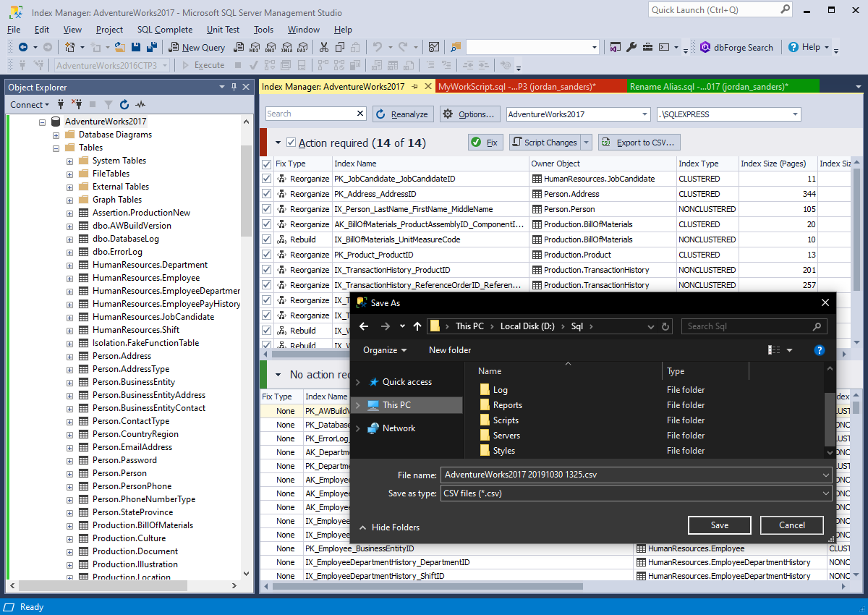Click the Save button
868x615 pixels.
[x=719, y=525]
